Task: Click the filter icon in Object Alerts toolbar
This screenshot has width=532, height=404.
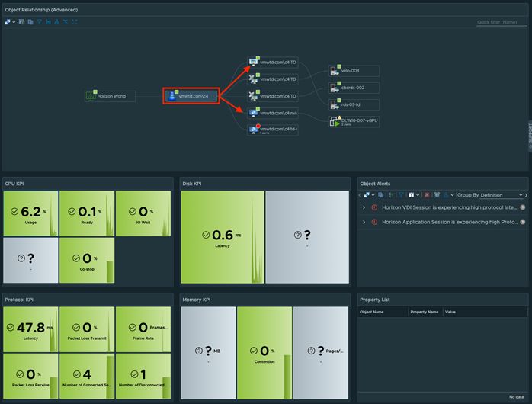Action: (401, 195)
